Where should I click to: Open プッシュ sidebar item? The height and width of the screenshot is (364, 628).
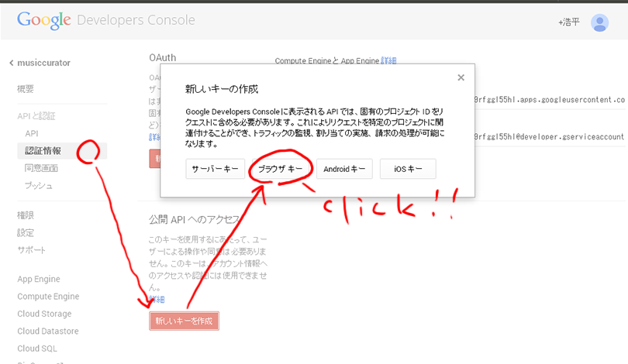39,186
